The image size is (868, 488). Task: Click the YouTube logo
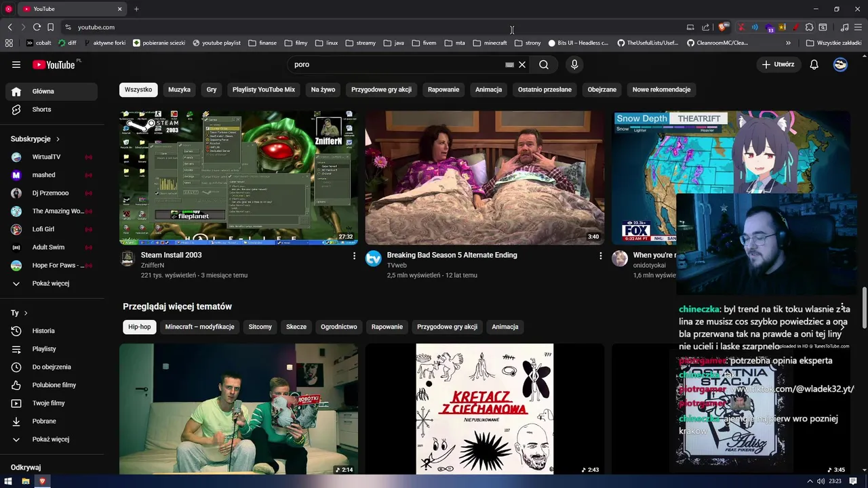click(54, 64)
